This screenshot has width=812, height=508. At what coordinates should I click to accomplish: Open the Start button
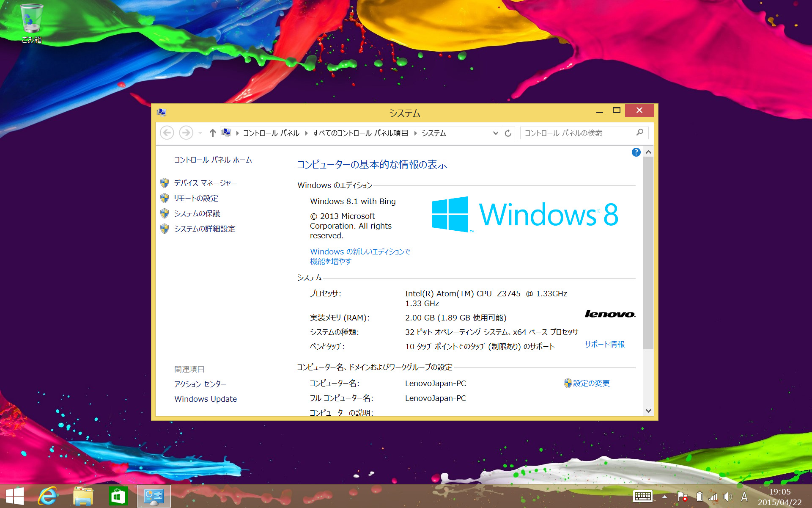pyautogui.click(x=15, y=496)
